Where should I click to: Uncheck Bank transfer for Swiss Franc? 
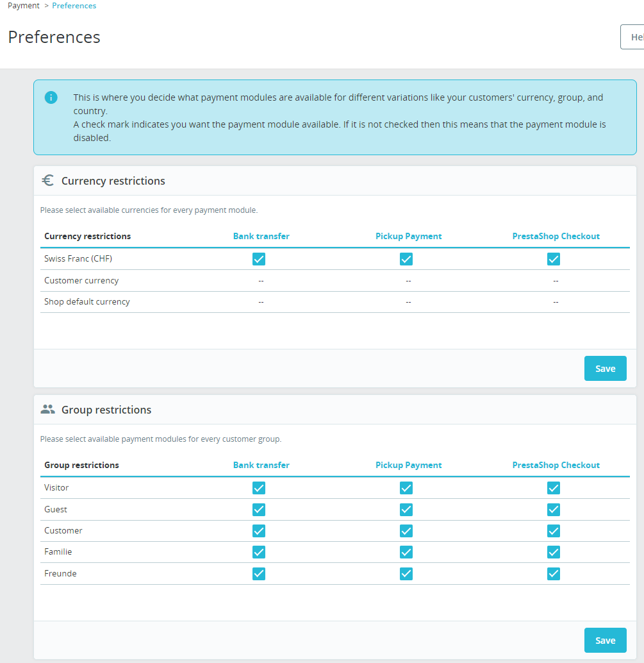pyautogui.click(x=258, y=258)
